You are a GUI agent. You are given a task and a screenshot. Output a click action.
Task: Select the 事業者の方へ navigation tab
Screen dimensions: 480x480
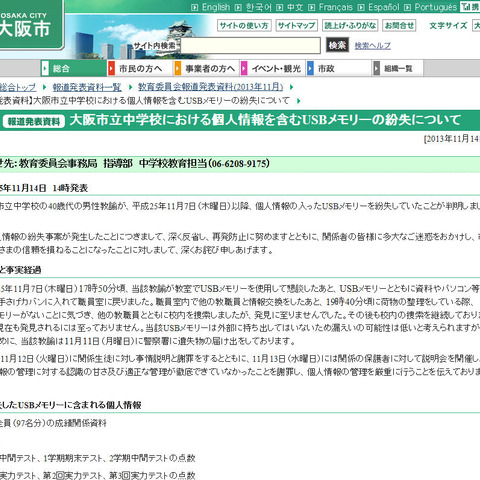(206, 68)
